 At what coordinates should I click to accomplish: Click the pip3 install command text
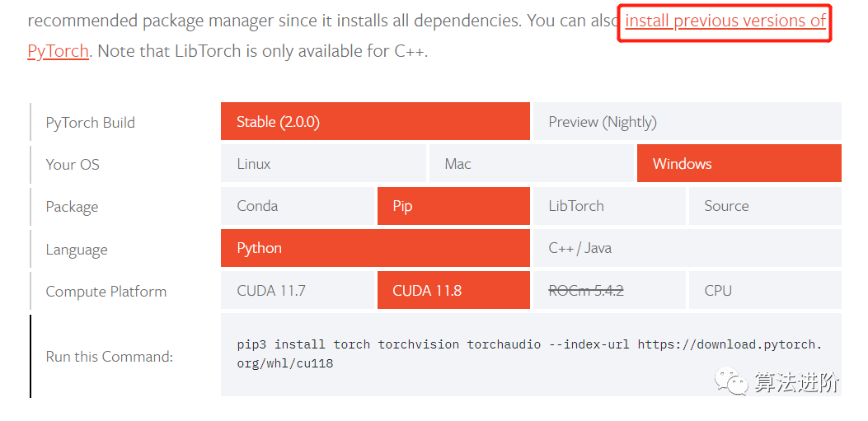[x=529, y=353]
